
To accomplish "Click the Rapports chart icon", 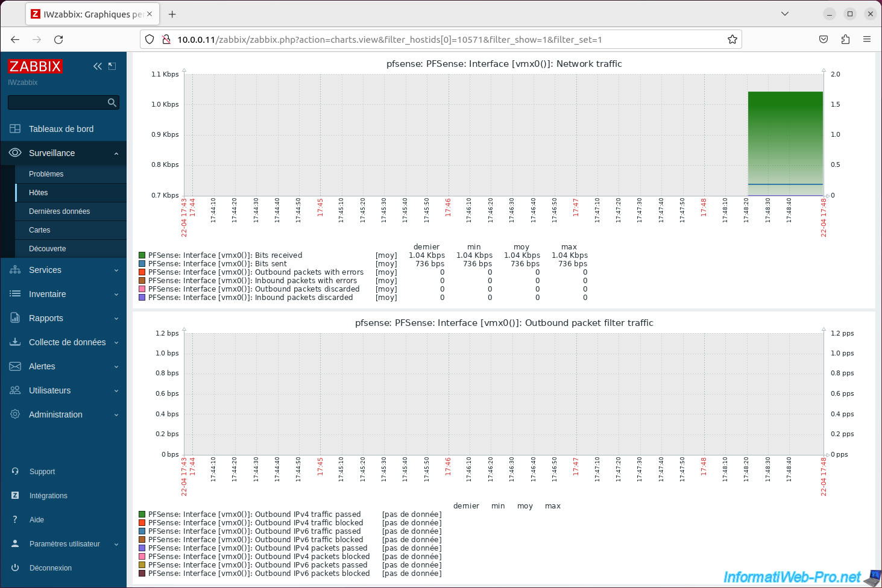I will (15, 318).
